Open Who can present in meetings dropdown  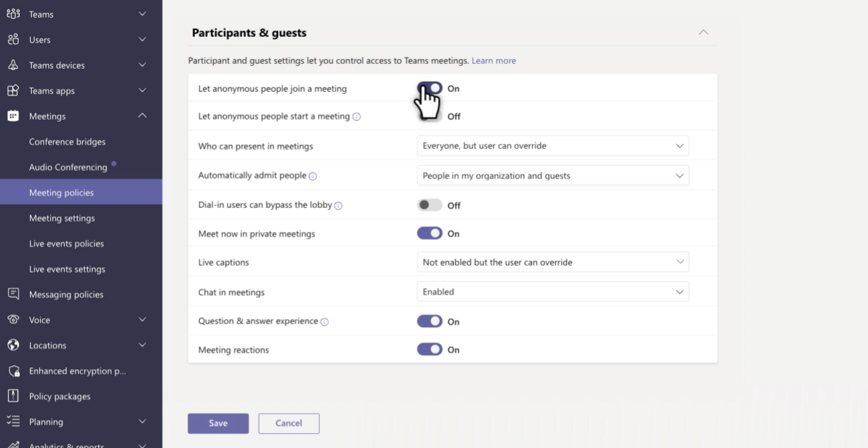point(553,145)
